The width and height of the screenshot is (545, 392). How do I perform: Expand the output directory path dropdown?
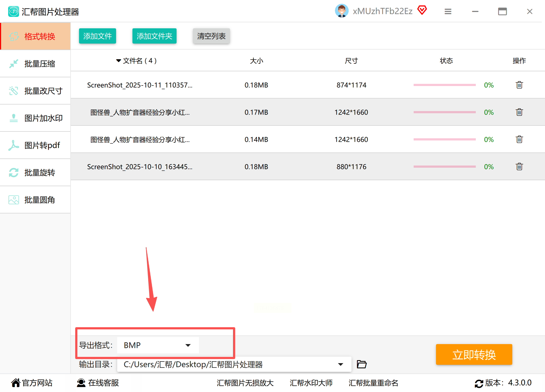(340, 364)
